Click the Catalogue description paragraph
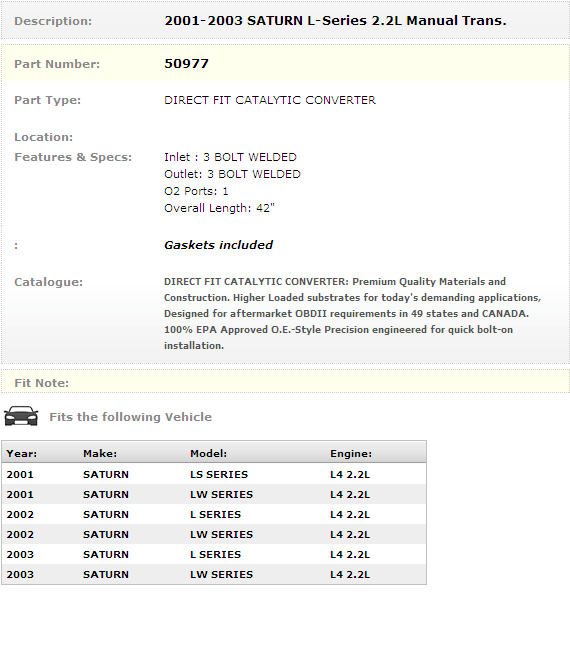This screenshot has width=570, height=653. tap(352, 314)
